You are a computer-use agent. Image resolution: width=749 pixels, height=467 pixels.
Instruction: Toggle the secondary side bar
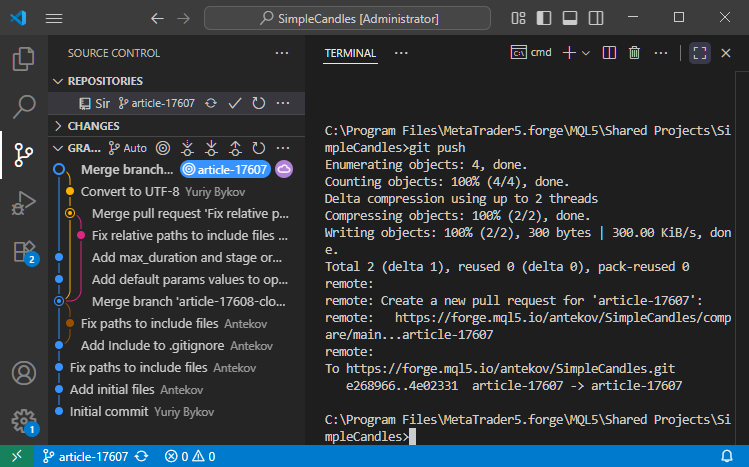point(596,18)
